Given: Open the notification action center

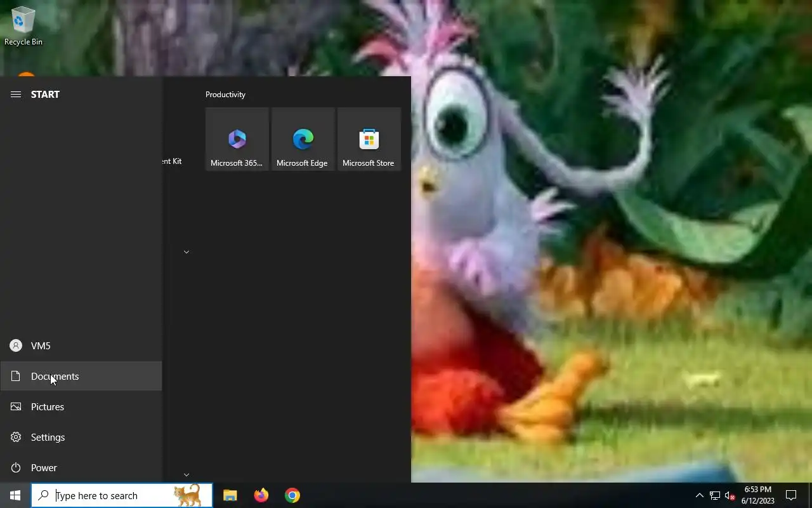Looking at the screenshot, I should click(x=791, y=495).
